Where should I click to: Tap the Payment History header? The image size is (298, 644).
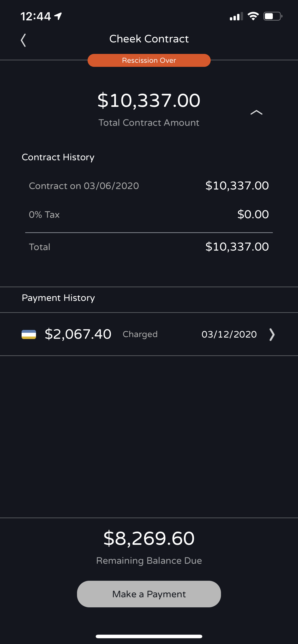click(x=58, y=298)
